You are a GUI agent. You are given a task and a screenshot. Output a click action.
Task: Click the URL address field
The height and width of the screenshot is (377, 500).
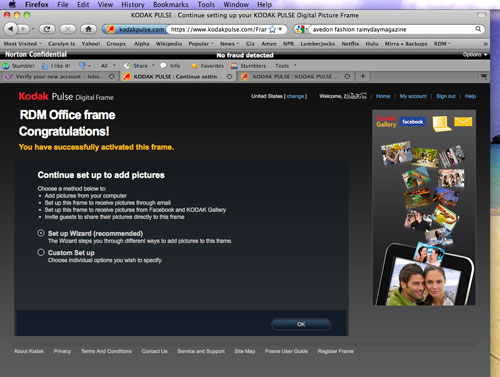tap(218, 29)
